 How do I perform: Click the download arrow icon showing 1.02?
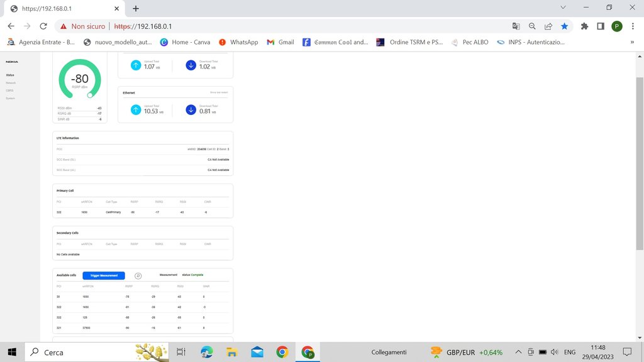191,65
